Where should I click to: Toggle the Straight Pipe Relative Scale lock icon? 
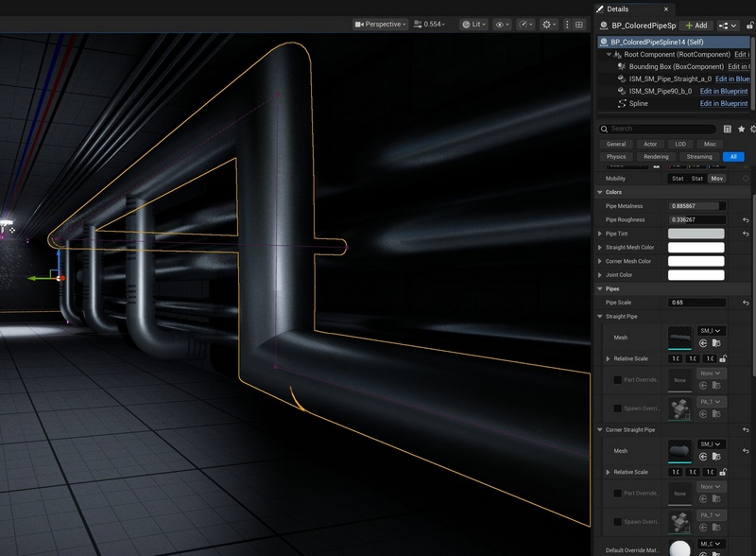(723, 359)
